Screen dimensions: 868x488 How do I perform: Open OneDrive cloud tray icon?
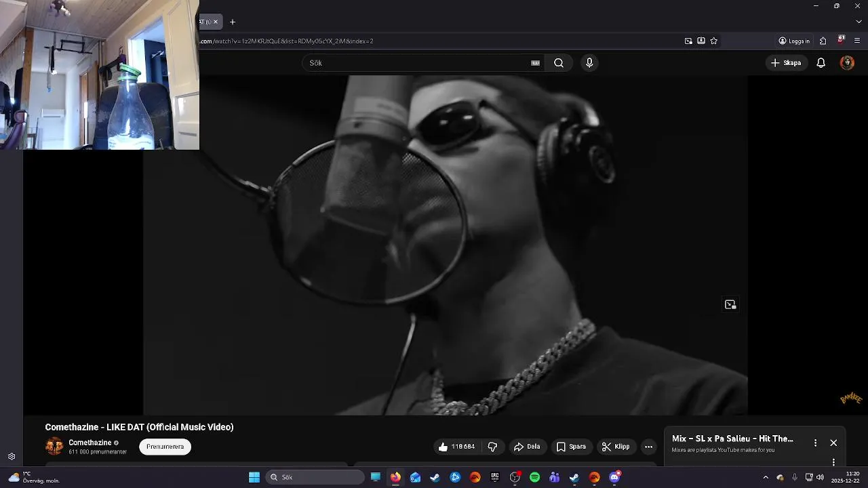780,477
